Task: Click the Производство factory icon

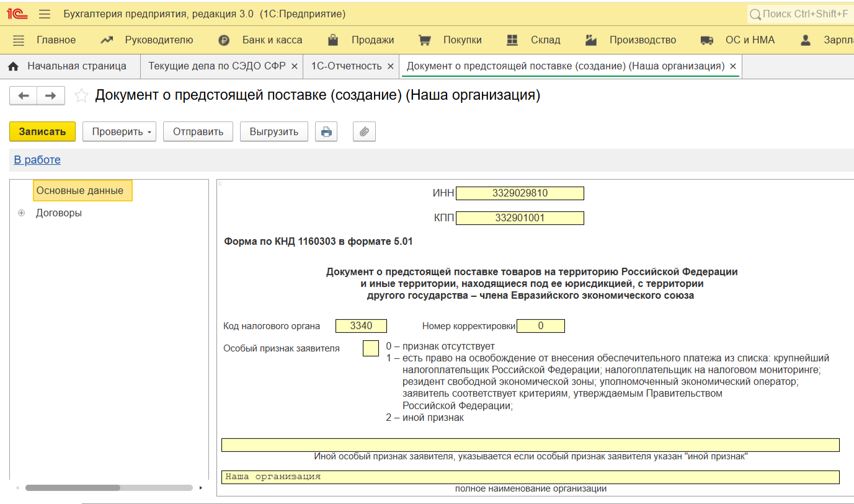Action: click(x=591, y=40)
